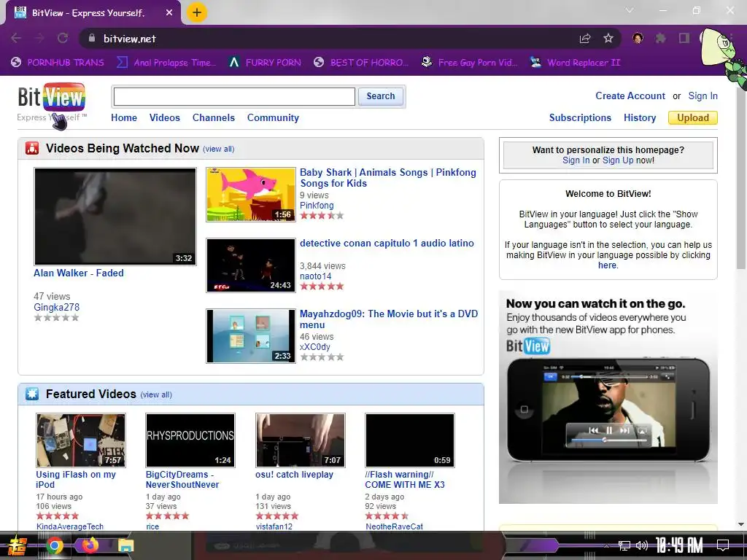Launch Firefox from the taskbar
The height and width of the screenshot is (560, 747).
(x=90, y=545)
